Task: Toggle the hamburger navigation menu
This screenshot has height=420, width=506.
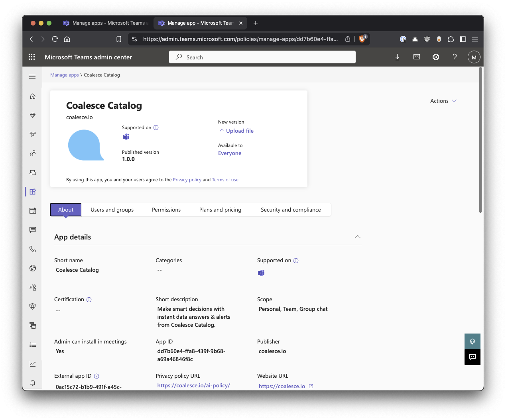Action: [33, 77]
